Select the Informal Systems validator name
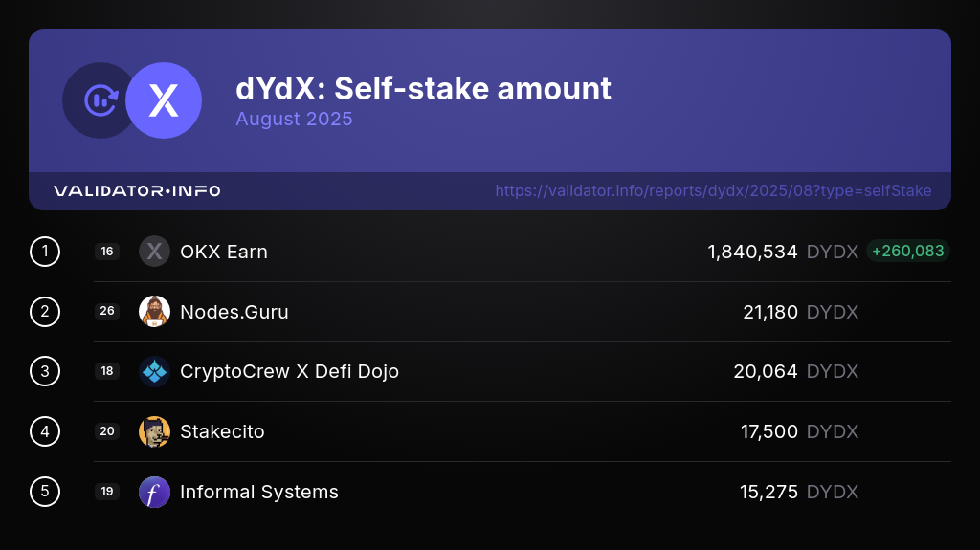 click(259, 492)
